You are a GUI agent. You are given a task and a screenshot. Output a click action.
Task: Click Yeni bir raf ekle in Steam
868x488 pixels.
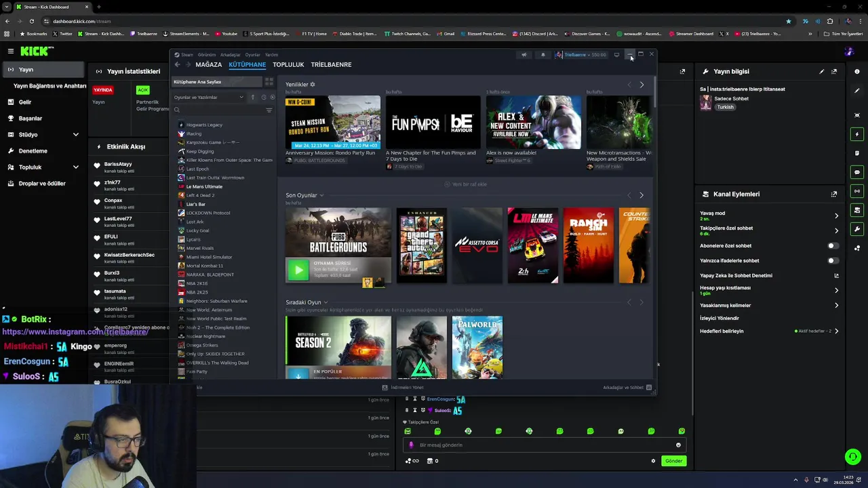[x=466, y=184]
